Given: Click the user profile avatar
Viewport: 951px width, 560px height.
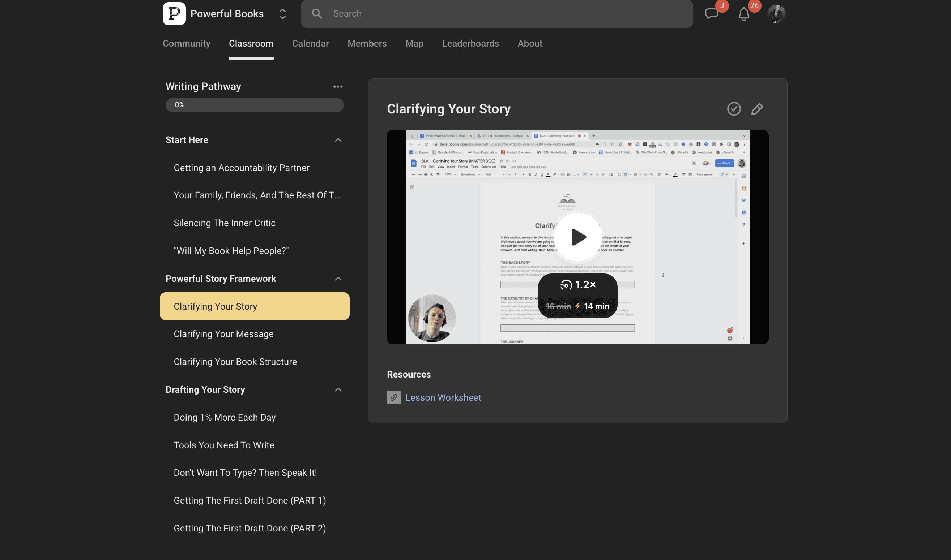Looking at the screenshot, I should pos(776,14).
